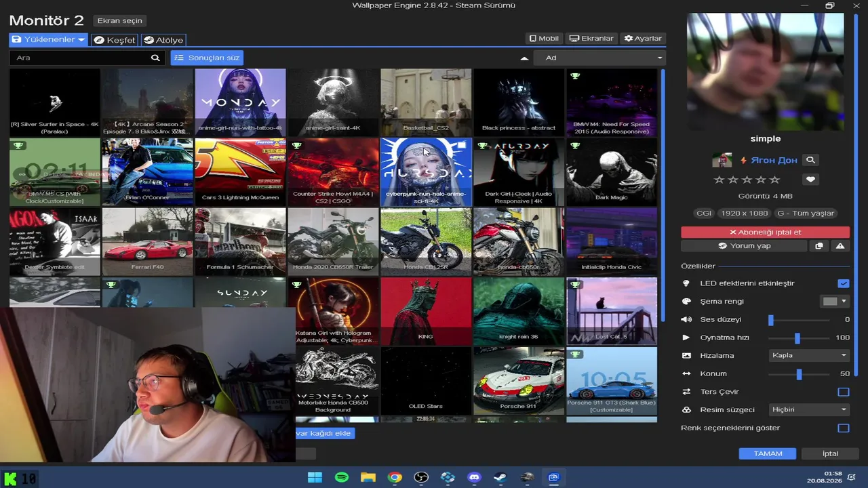Viewport: 868px width, 488px height.
Task: Disable the LED efektlerini etkinleştir checkbox
Action: tap(844, 283)
